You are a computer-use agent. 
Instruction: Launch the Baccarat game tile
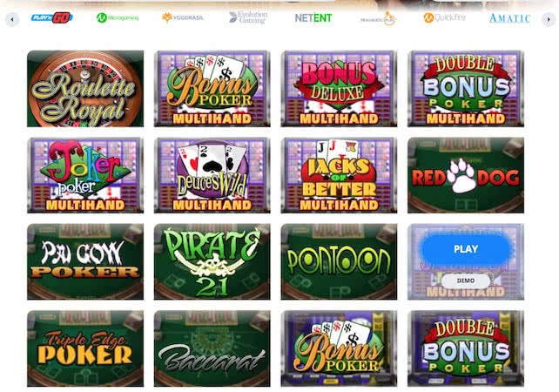(x=212, y=348)
